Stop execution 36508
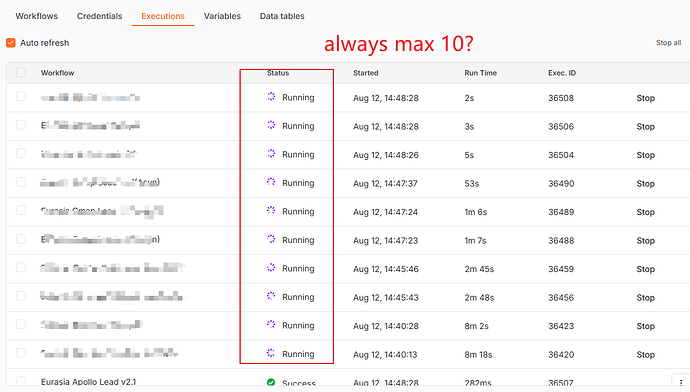The width and height of the screenshot is (690, 392). 646,98
